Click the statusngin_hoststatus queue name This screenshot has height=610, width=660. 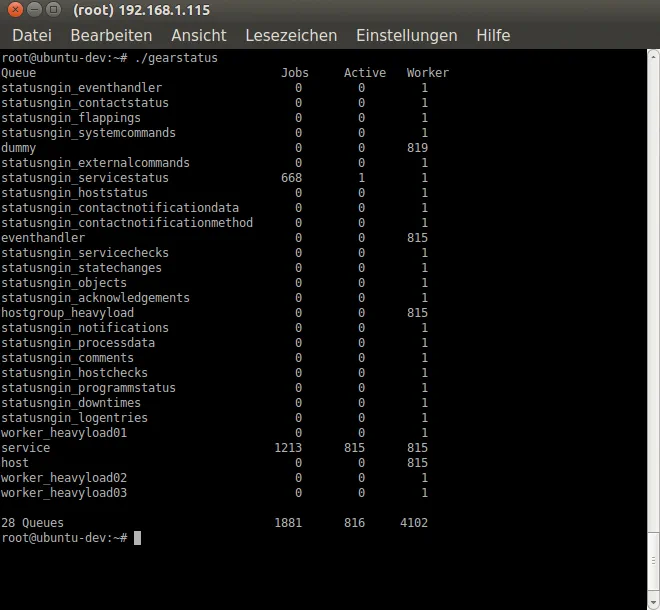coord(74,193)
